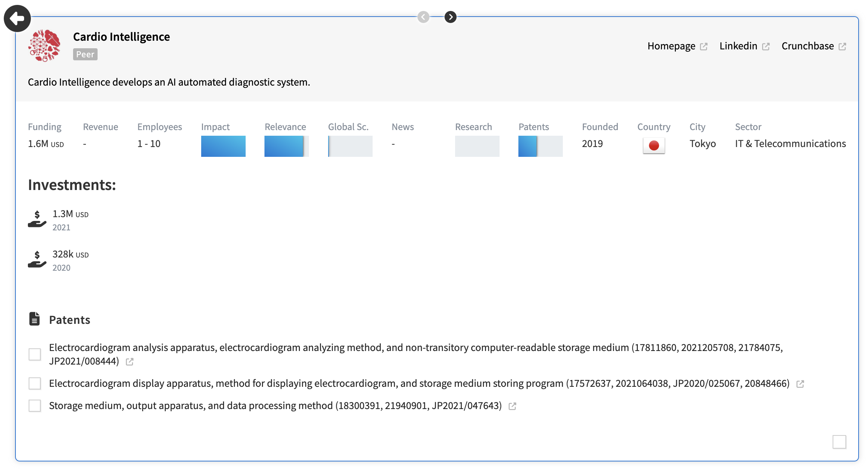Click the Linkedin external-link icon
The height and width of the screenshot is (469, 868).
pyautogui.click(x=766, y=46)
